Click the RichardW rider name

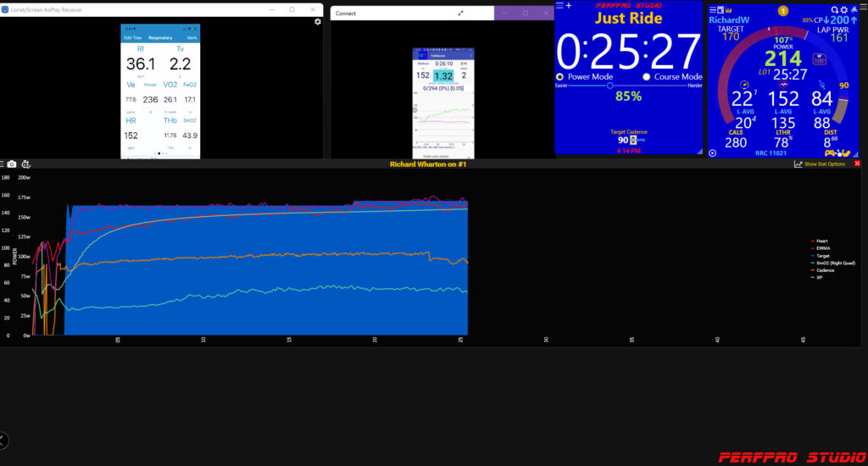[x=729, y=20]
